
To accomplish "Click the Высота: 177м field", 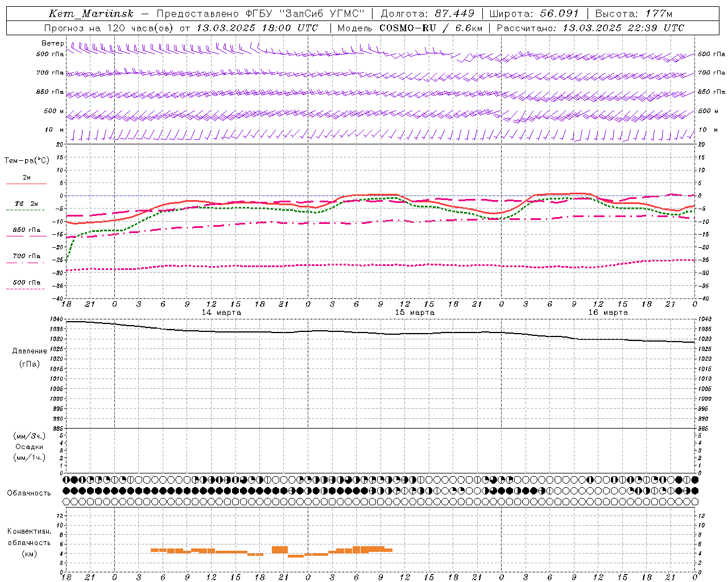I will click(x=634, y=14).
